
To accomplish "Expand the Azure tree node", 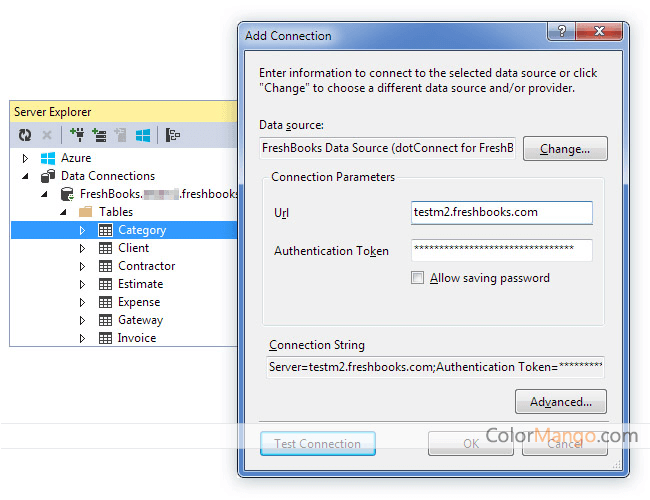I will (25, 158).
